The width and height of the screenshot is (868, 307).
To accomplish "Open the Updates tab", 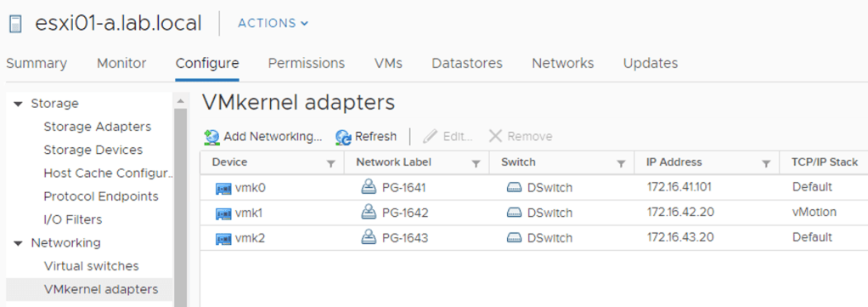I will click(x=650, y=63).
